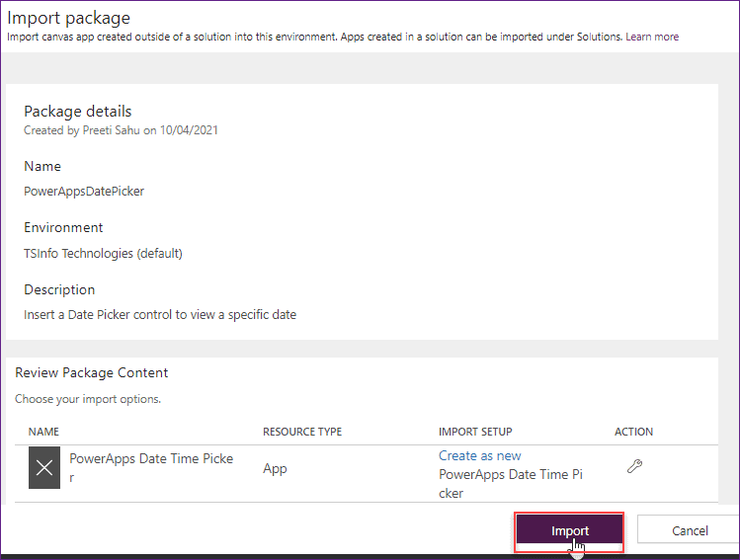
Task: Click the Review Package Content heading
Action: 92,372
